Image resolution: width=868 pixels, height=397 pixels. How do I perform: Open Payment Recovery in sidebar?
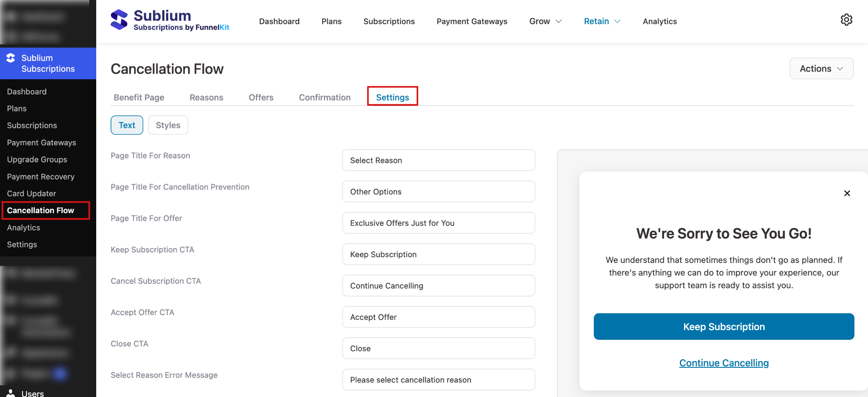(41, 177)
